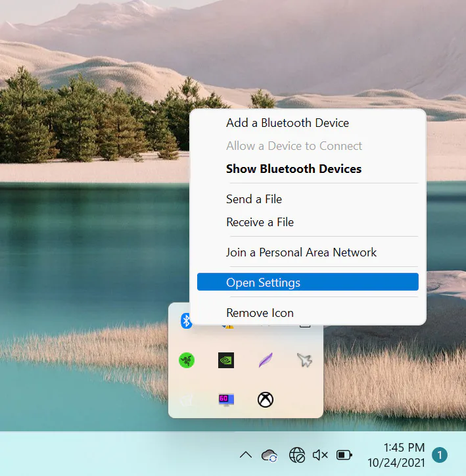Open the Razer Synapse tray icon
The width and height of the screenshot is (466, 476).
[x=187, y=360]
